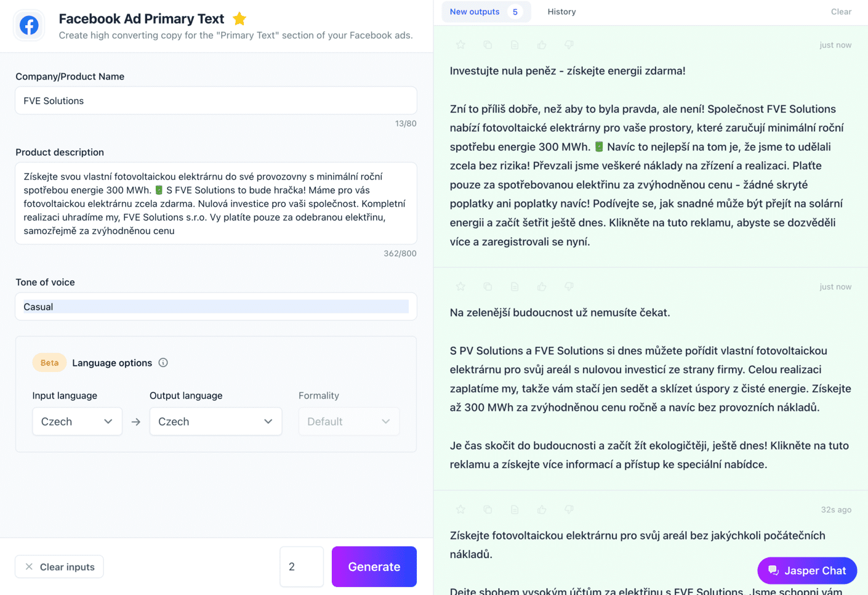The image size is (868, 595).
Task: Star the third output from 32s ago
Action: click(460, 509)
